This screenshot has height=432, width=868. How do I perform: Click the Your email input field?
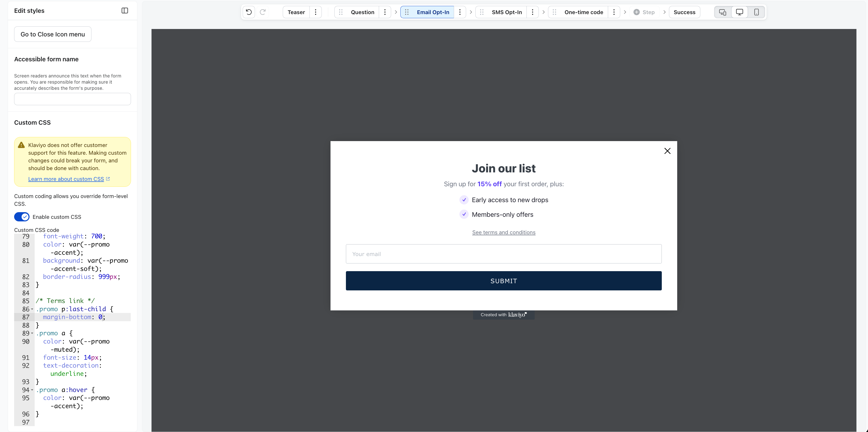[x=503, y=254]
